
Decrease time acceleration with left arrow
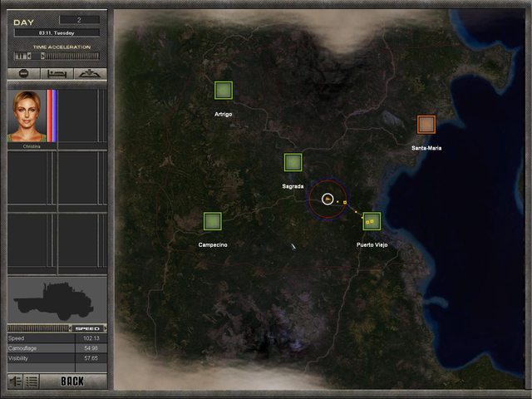click(x=29, y=56)
